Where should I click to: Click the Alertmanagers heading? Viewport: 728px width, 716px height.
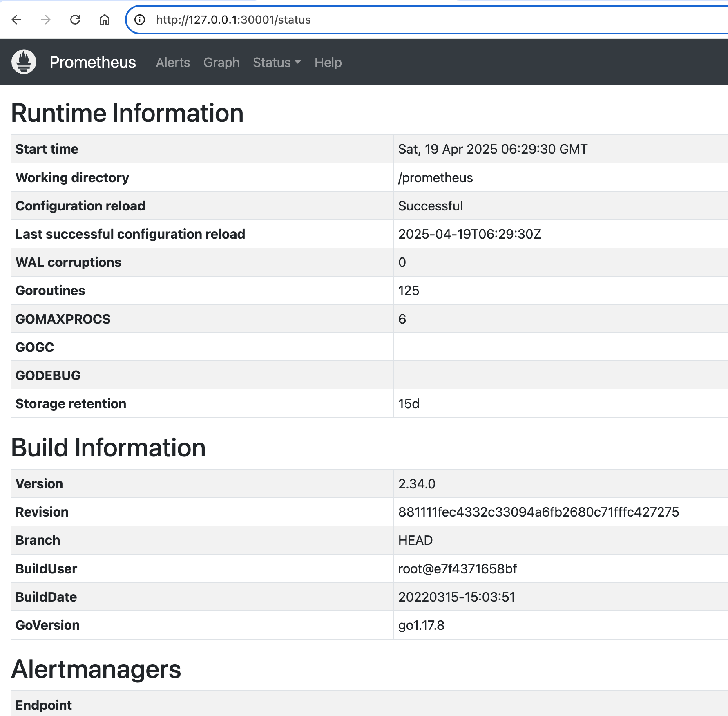tap(96, 669)
